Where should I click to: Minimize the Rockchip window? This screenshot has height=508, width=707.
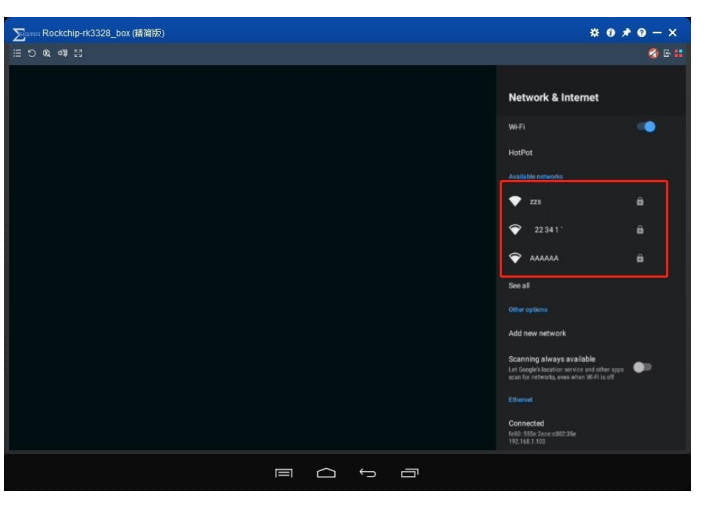(657, 33)
